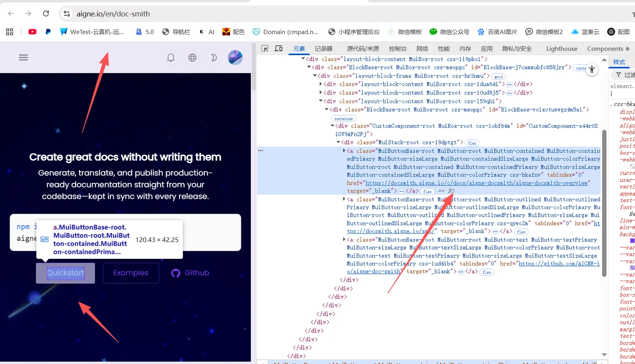Collapse the layout-block-frame css-hr3nmu div
Viewport: 635px width, 364px height.
pos(315,75)
